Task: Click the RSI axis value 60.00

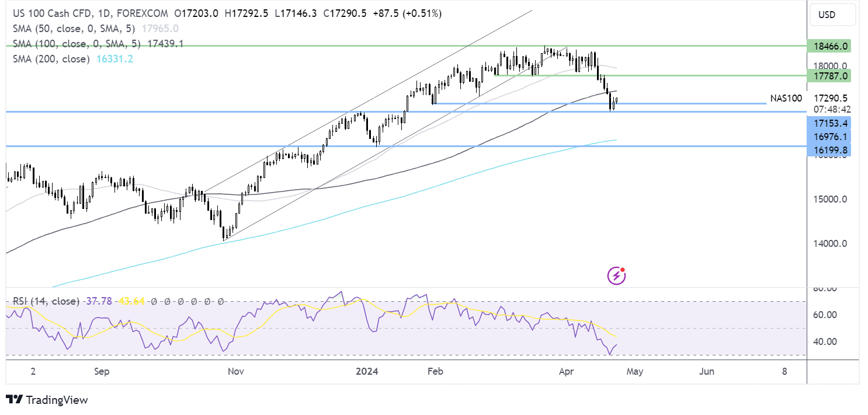Action: point(825,315)
